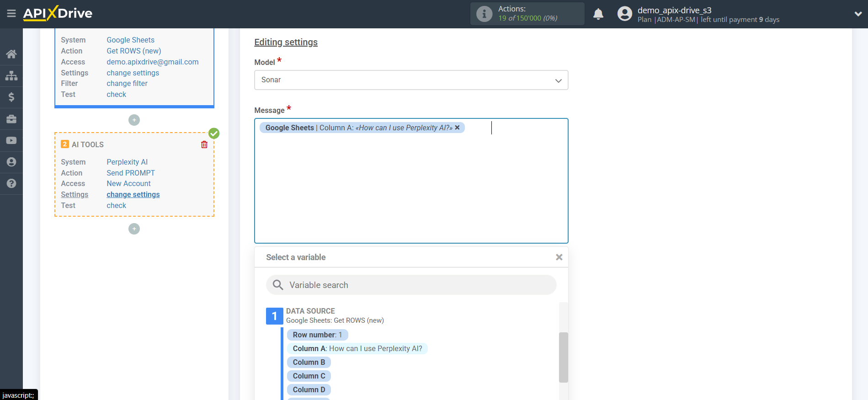Open the home dashboard icon
This screenshot has height=400, width=868.
11,54
